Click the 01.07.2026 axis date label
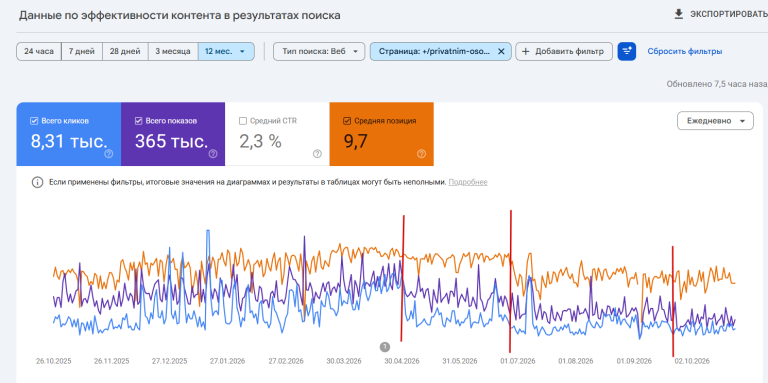 pos(518,361)
